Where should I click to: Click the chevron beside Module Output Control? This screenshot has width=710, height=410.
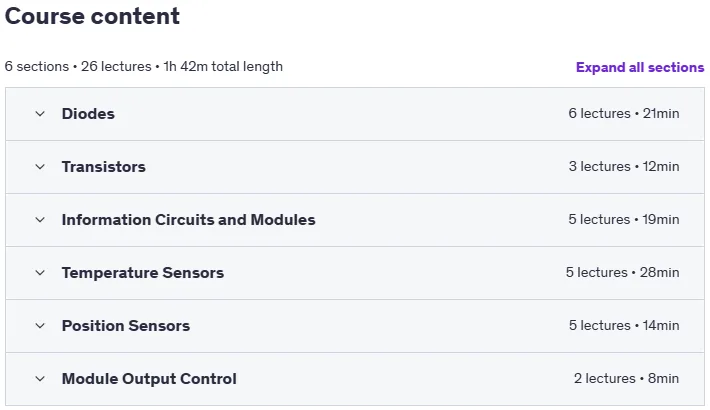tap(40, 379)
